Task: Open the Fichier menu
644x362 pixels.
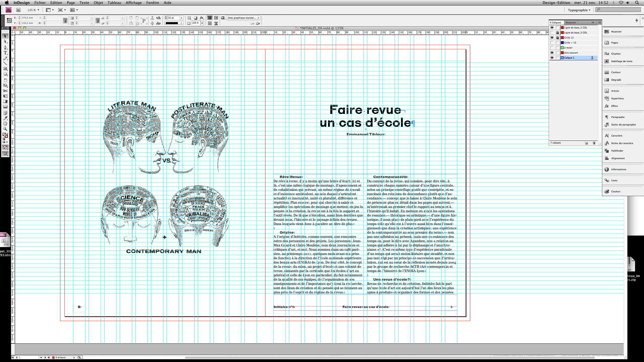Action: coord(40,3)
